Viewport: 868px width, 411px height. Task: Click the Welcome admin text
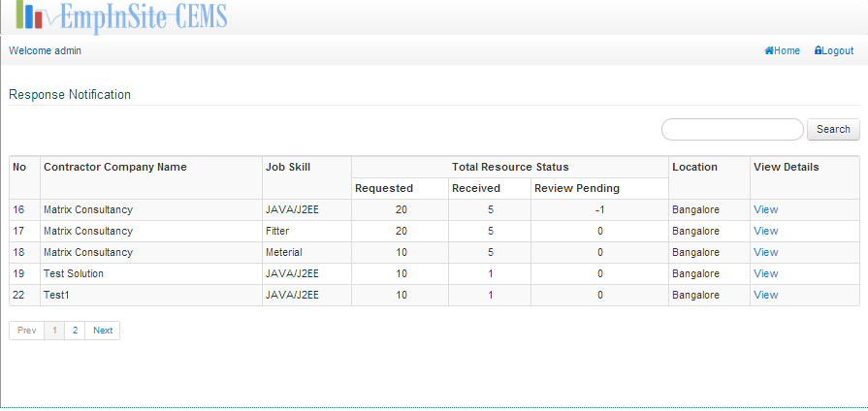45,50
